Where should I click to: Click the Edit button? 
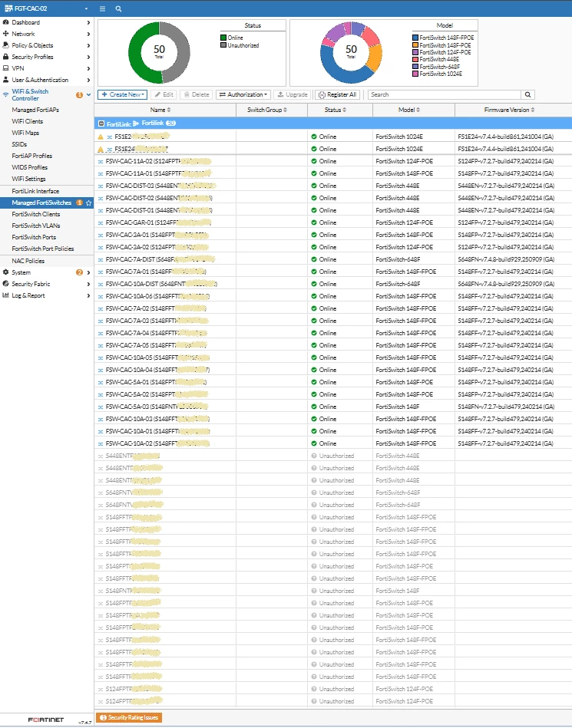164,94
